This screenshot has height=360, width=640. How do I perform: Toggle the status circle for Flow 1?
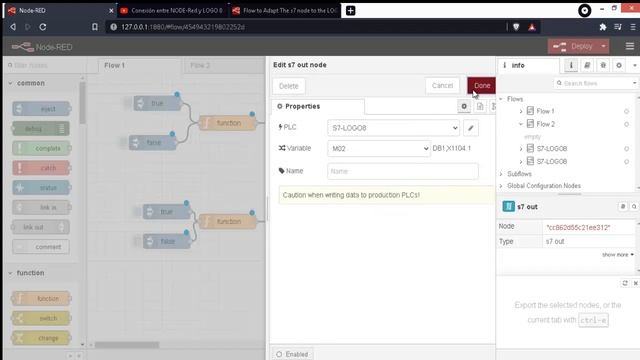pyautogui.click(x=626, y=111)
